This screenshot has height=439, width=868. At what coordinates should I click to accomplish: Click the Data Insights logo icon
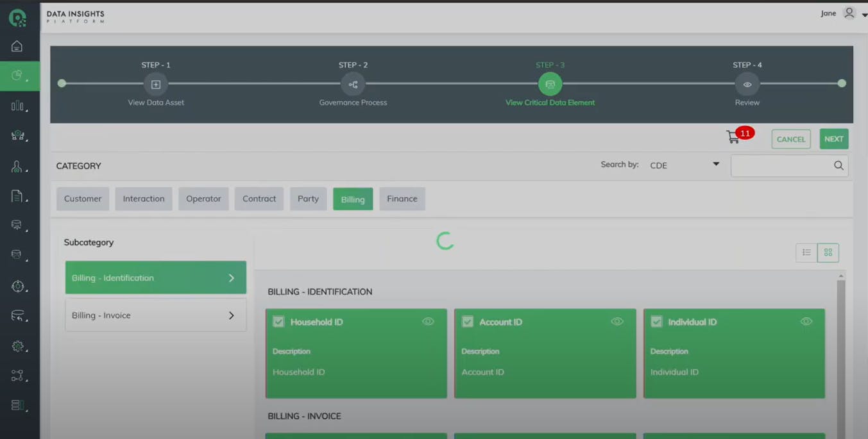[17, 18]
